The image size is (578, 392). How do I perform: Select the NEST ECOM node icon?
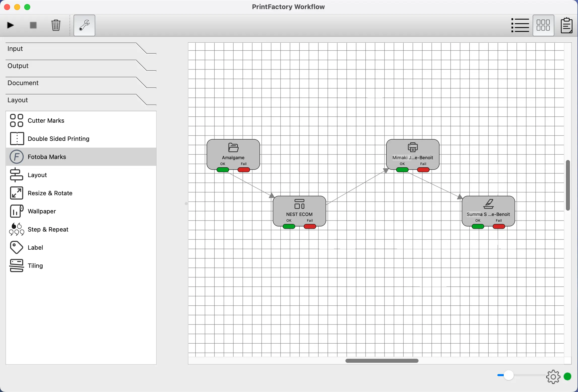coord(299,204)
